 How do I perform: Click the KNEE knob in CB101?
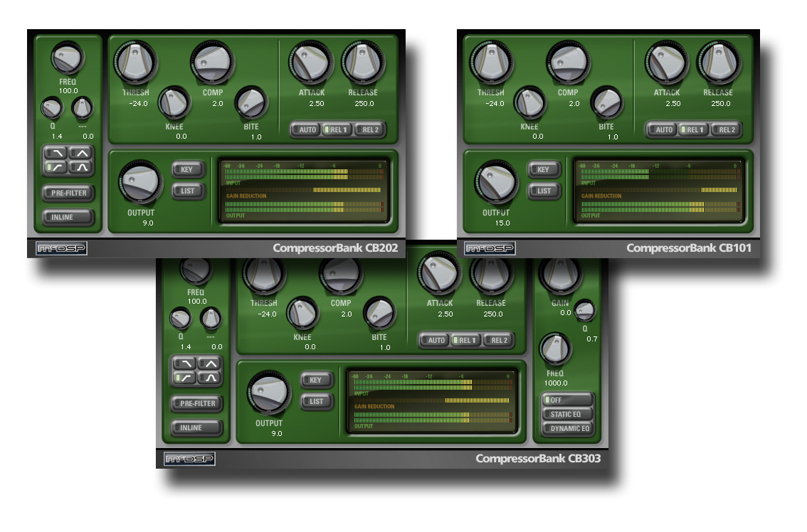(x=529, y=103)
